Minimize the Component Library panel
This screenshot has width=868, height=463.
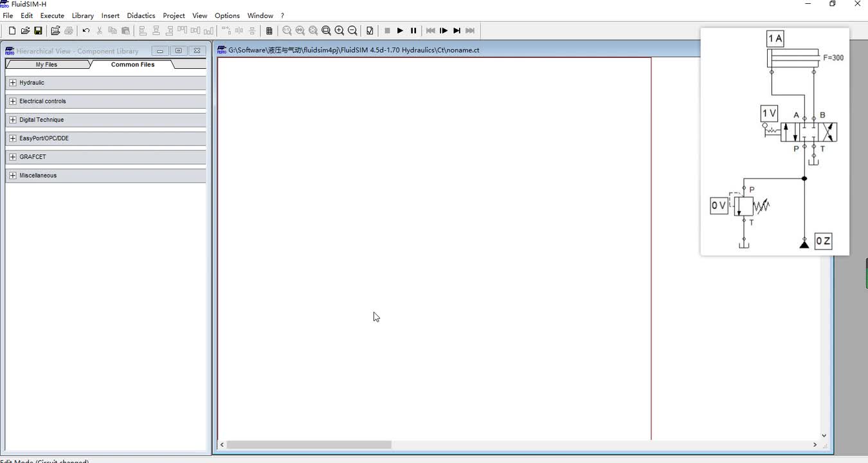coord(160,51)
